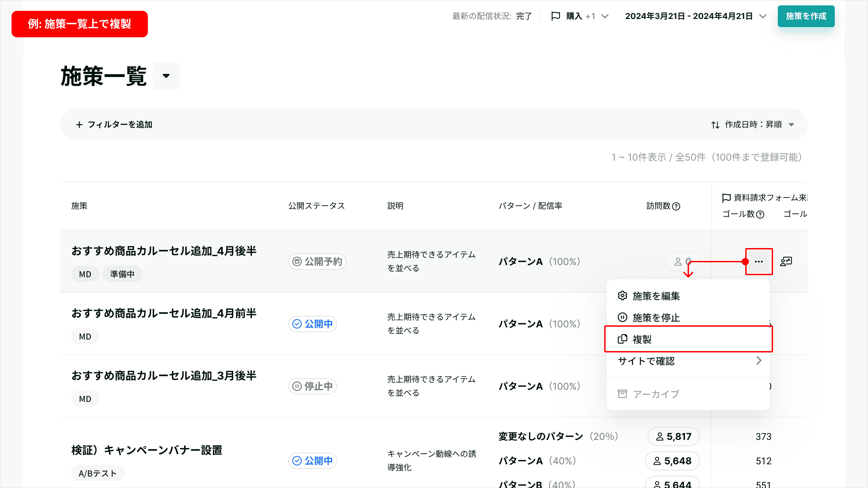The width and height of the screenshot is (868, 488).
Task: Click the 停止中 status badge
Action: pyautogui.click(x=313, y=386)
